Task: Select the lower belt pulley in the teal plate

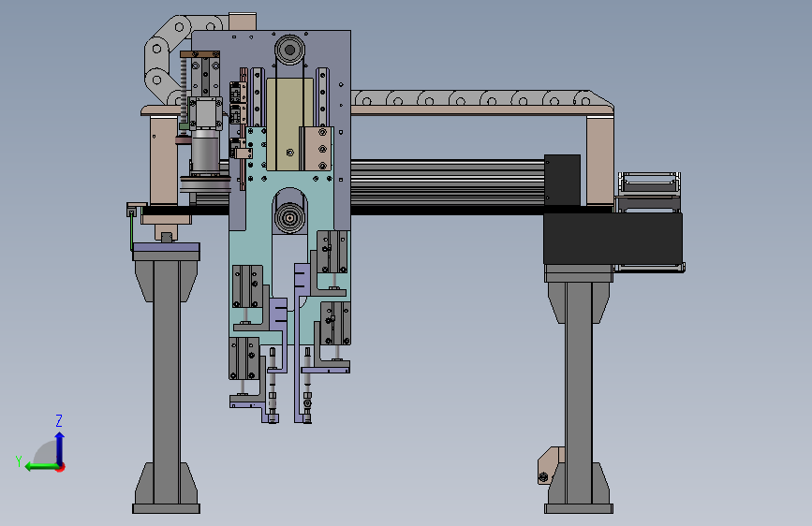Action: 289,218
